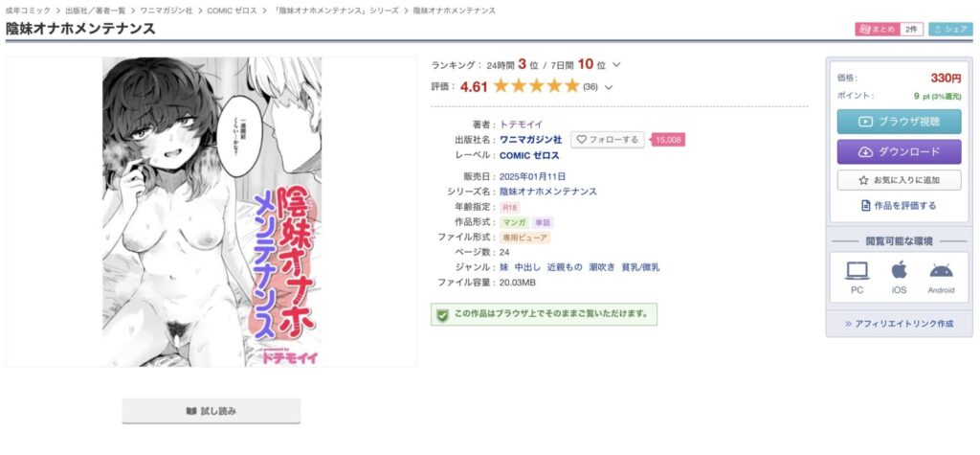Toggle the フォローする heart button

607,140
